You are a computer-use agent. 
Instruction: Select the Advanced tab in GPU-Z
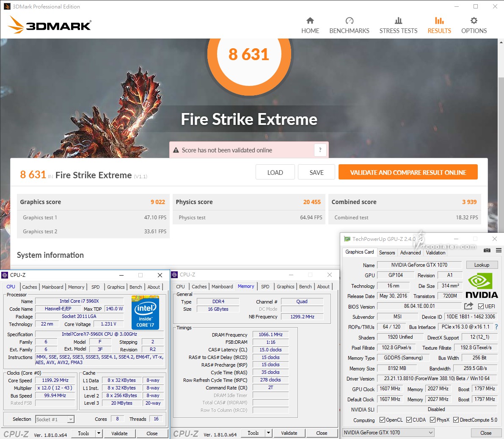[x=410, y=252]
